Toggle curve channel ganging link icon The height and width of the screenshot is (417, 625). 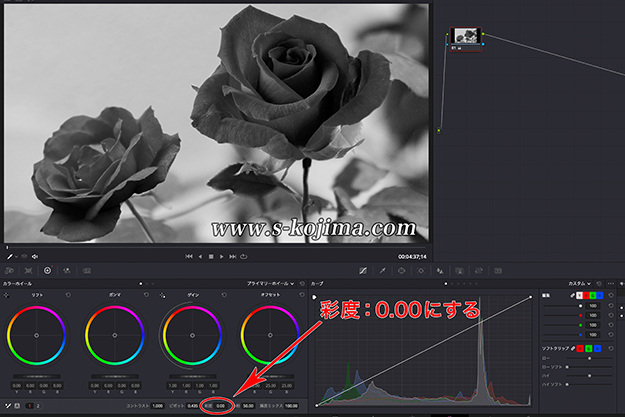pos(572,295)
